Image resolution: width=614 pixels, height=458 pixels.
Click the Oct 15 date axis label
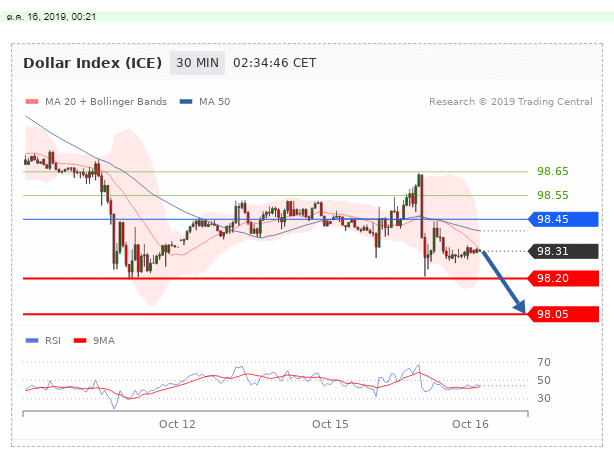[330, 424]
